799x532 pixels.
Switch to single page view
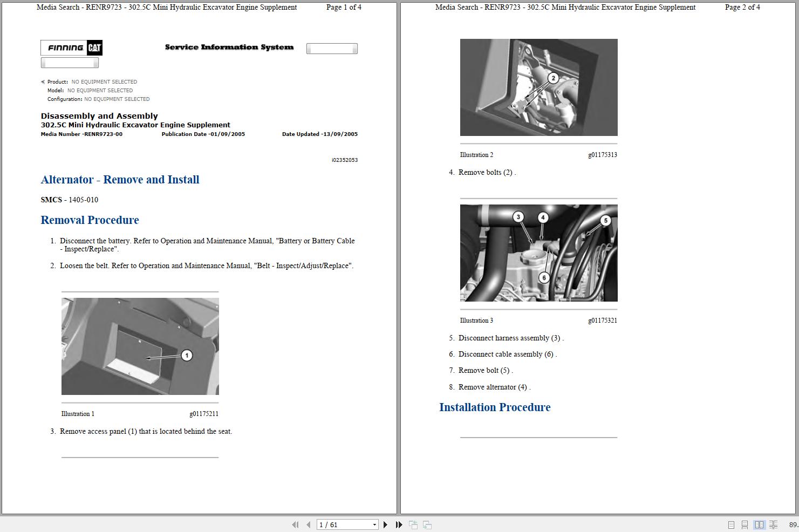point(731,525)
